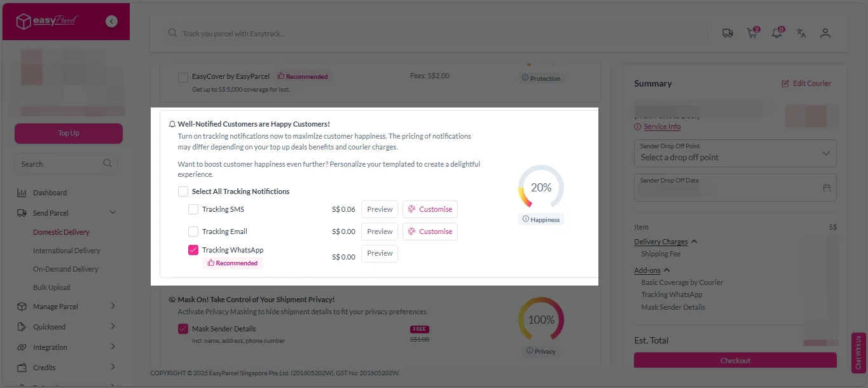This screenshot has height=388, width=868.
Task: Enable the Tracking SMS checkbox
Action: 193,209
